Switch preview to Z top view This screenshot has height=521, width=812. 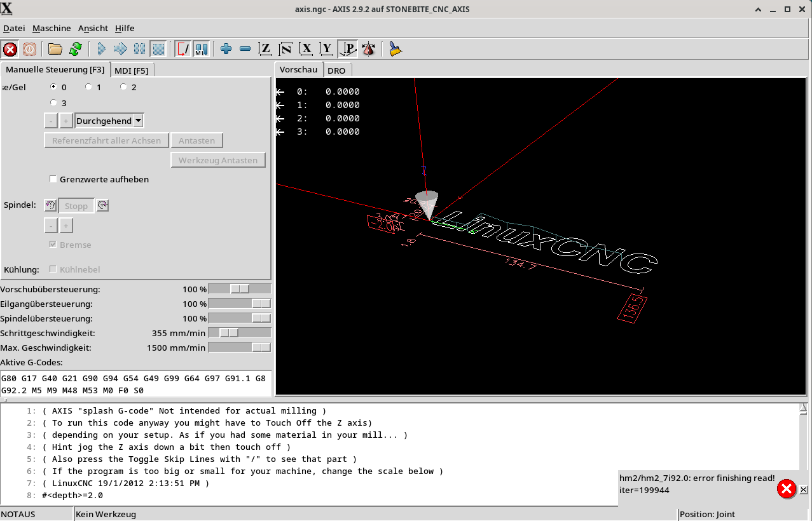pos(266,49)
